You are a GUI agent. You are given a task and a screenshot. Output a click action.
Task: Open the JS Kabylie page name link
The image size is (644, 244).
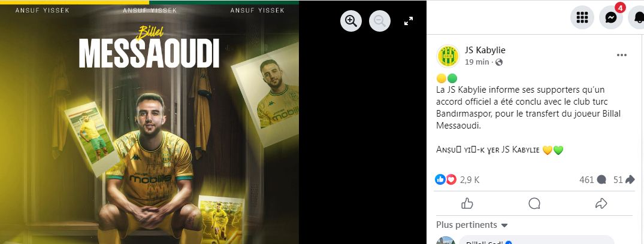coord(485,50)
